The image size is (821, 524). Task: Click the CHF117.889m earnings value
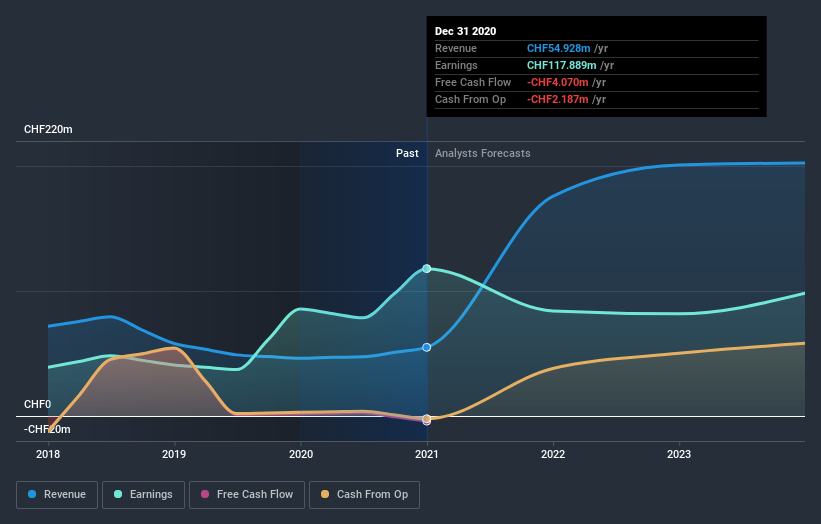click(x=562, y=65)
